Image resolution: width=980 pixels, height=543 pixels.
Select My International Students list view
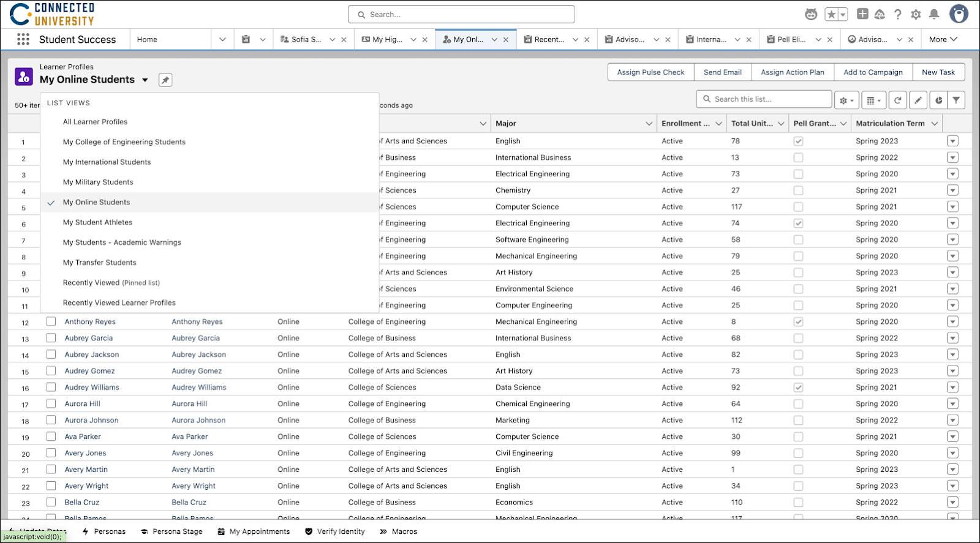pyautogui.click(x=209, y=162)
